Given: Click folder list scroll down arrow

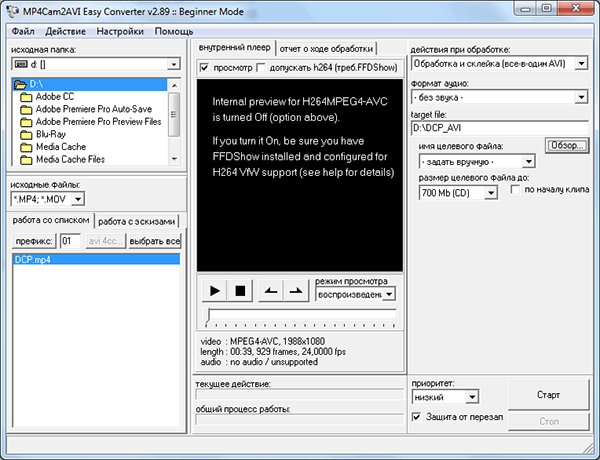Looking at the screenshot, I should click(x=174, y=159).
